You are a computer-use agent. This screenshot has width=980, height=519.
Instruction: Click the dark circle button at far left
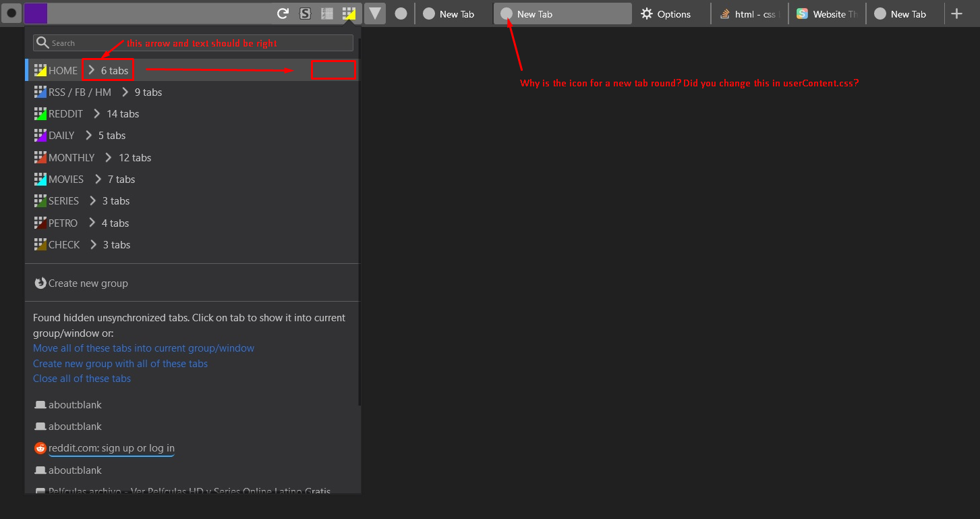11,13
